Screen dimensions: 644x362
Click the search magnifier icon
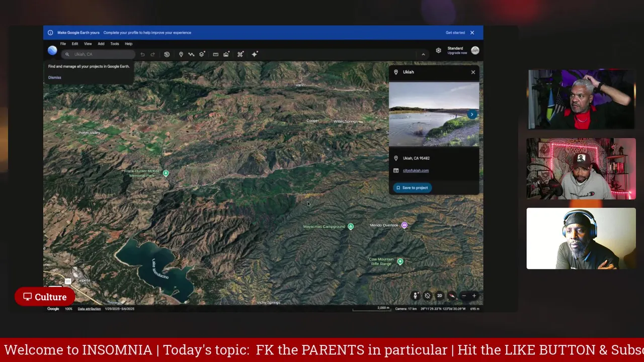[67, 54]
